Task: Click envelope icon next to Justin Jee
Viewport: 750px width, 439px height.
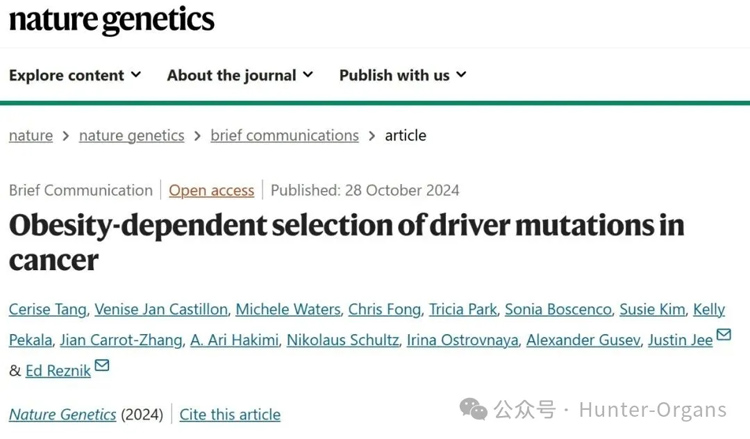Action: point(724,336)
